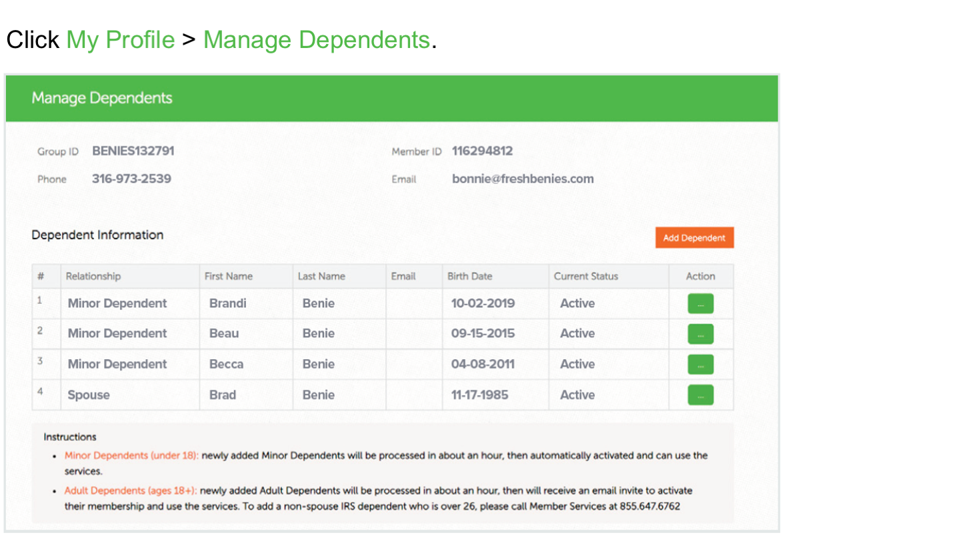
Task: Click the Birth Date column header
Action: (469, 276)
